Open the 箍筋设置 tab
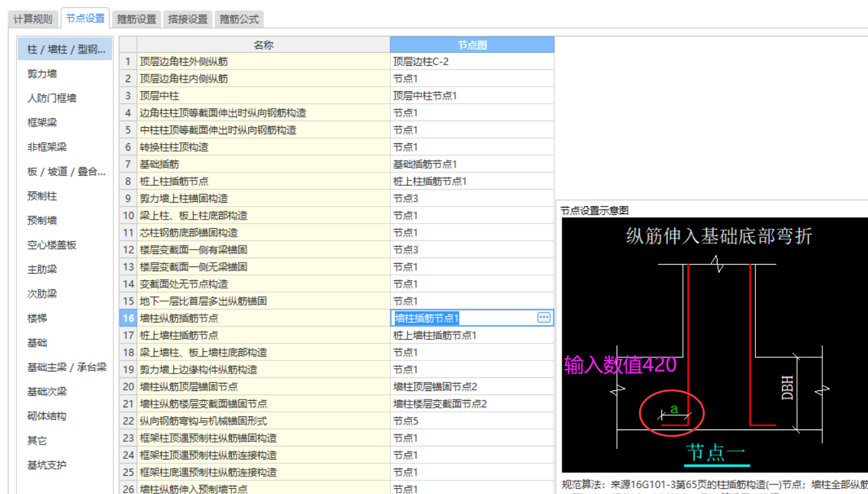 137,19
